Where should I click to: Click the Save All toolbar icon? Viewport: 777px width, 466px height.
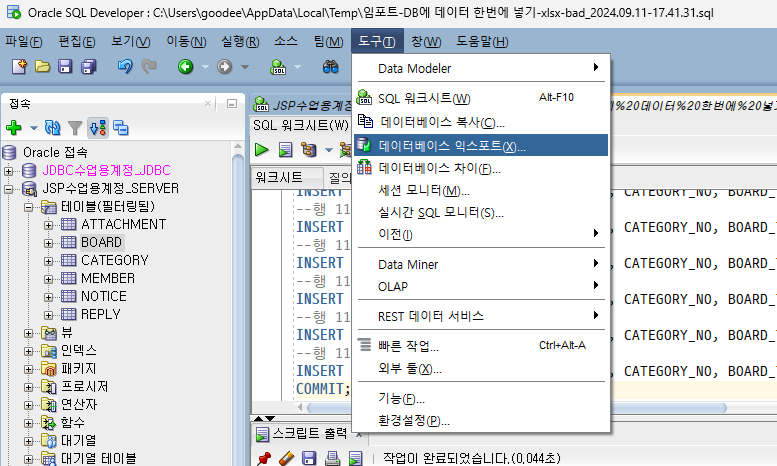coord(89,66)
